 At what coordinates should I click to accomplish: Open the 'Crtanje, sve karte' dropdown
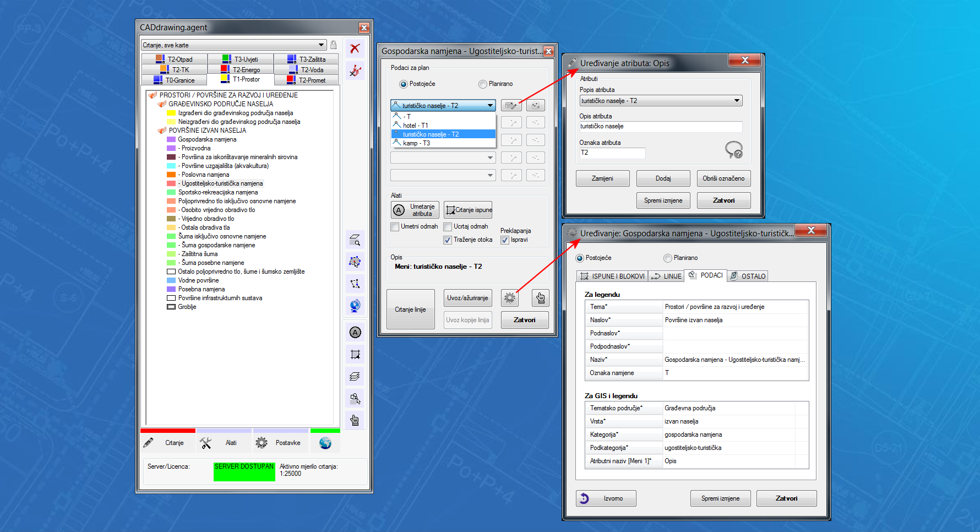[x=234, y=45]
